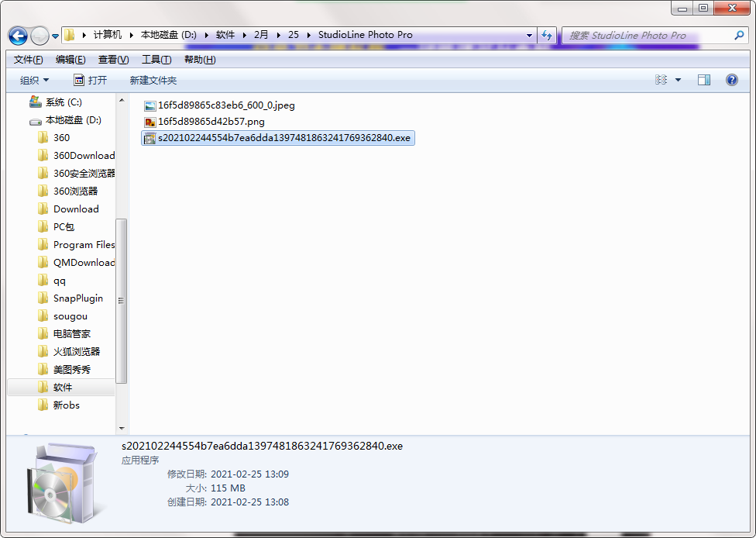The width and height of the screenshot is (756, 538).
Task: Click the change view icon
Action: 661,80
